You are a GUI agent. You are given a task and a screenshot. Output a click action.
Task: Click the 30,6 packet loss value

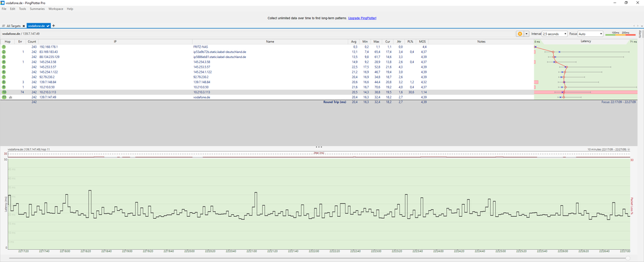pyautogui.click(x=411, y=92)
